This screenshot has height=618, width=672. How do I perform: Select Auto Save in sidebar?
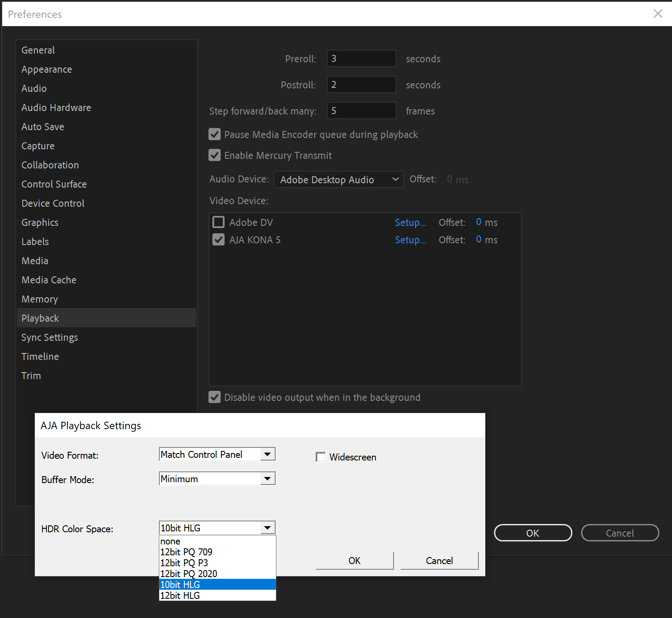tap(106, 127)
